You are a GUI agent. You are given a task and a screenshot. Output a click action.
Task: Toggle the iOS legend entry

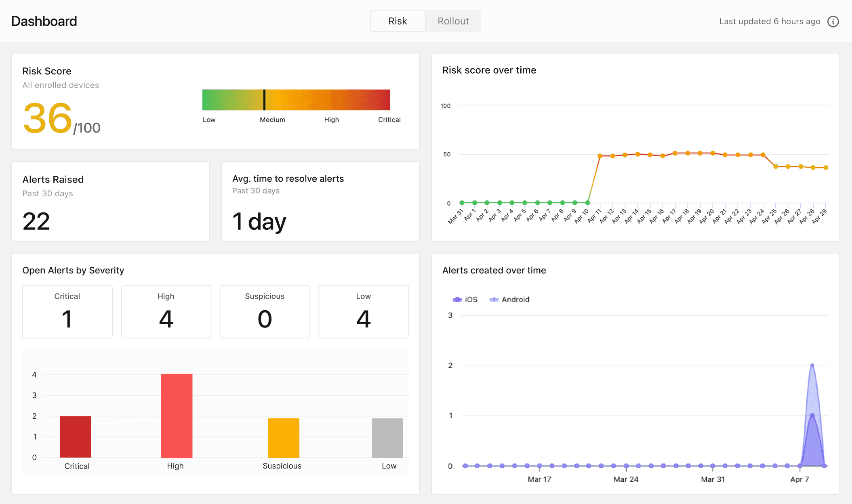465,299
